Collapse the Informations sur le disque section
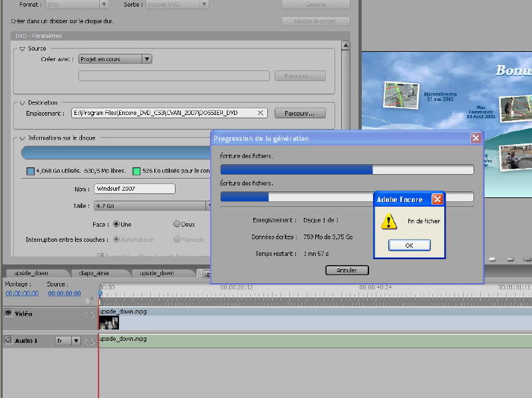532x398 pixels. pyautogui.click(x=23, y=138)
